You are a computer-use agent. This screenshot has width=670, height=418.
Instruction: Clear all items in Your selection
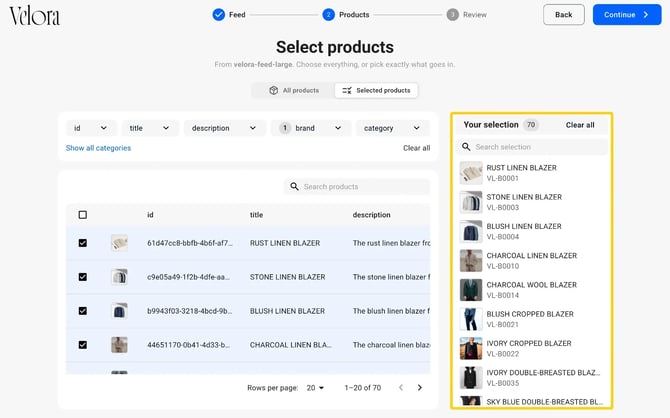click(580, 125)
